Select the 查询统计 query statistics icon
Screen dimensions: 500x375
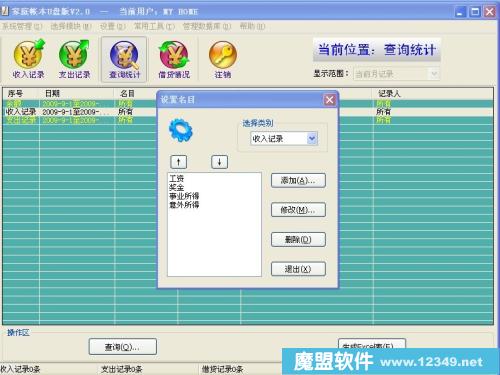[x=124, y=59]
